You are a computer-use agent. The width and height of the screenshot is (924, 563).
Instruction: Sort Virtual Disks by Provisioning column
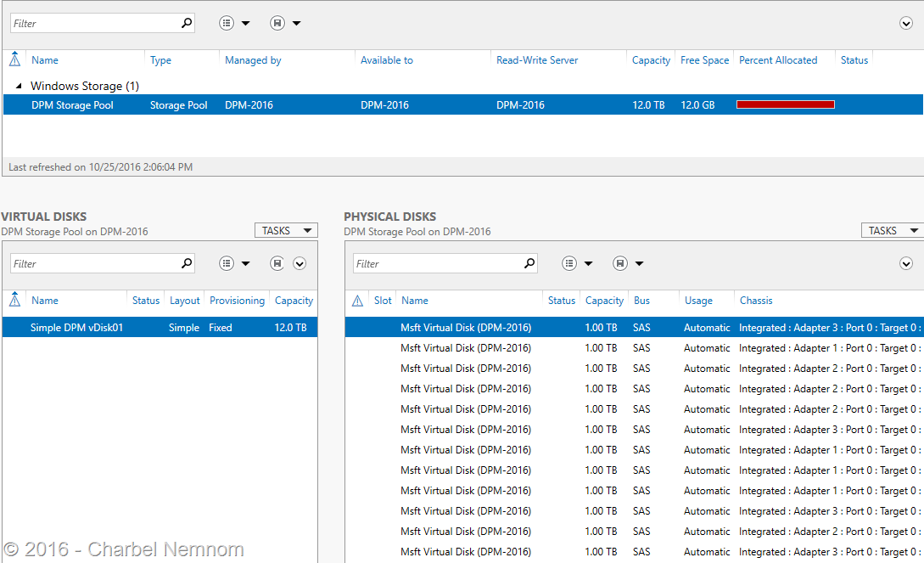coord(237,301)
